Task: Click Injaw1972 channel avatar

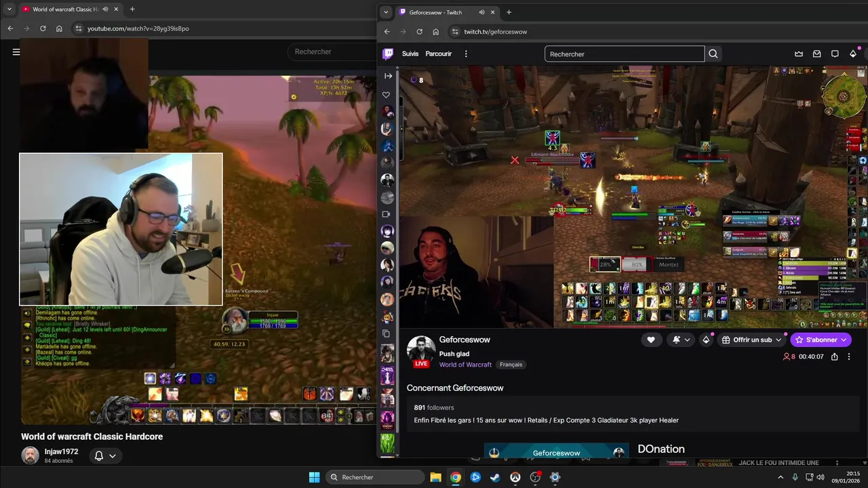Action: click(x=30, y=455)
